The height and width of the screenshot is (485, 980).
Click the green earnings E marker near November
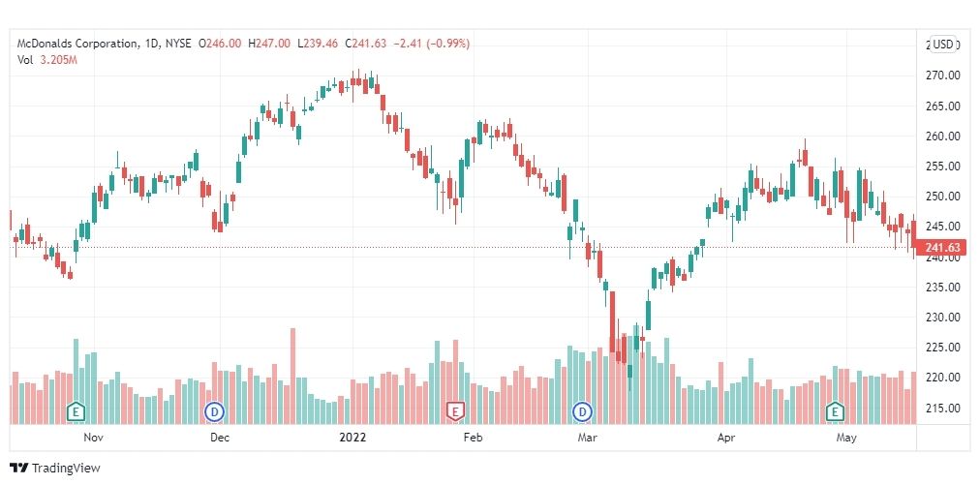coord(76,411)
